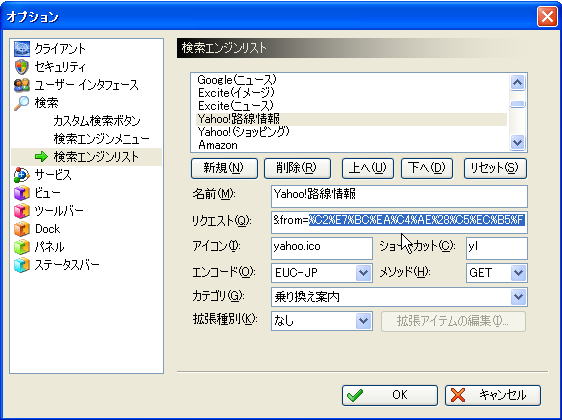Click the 検索 magnifying glass icon
Viewport: 562px width, 420px height.
point(22,103)
